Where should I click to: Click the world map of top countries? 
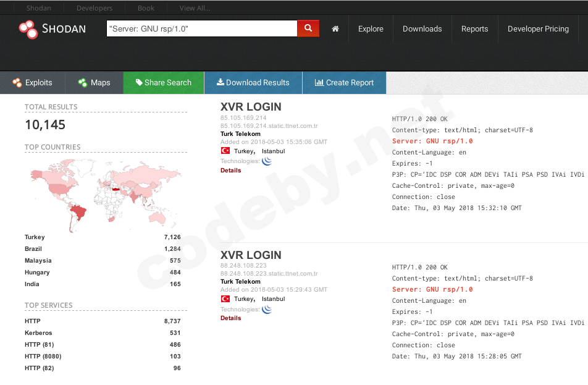click(x=106, y=195)
